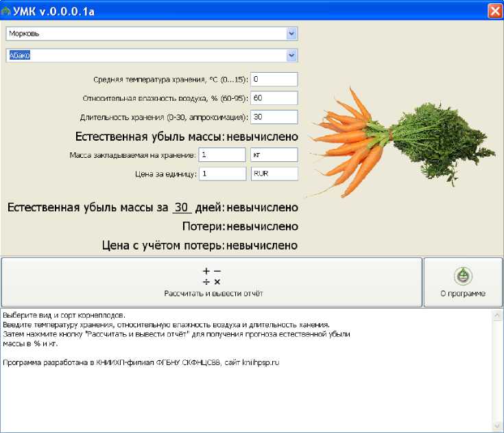Click the Абако variety combo box text

[20, 56]
